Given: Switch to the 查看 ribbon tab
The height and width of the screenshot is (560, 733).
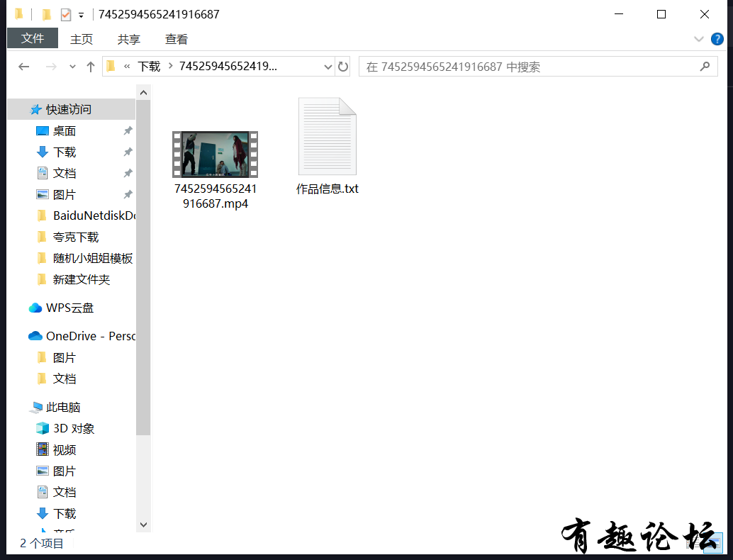Looking at the screenshot, I should (x=177, y=39).
